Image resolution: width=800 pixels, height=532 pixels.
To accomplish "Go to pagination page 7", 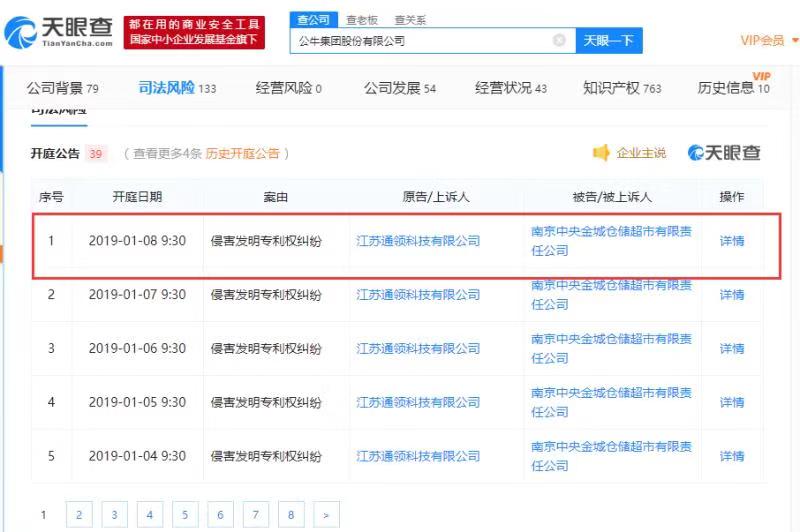I will click(256, 515).
